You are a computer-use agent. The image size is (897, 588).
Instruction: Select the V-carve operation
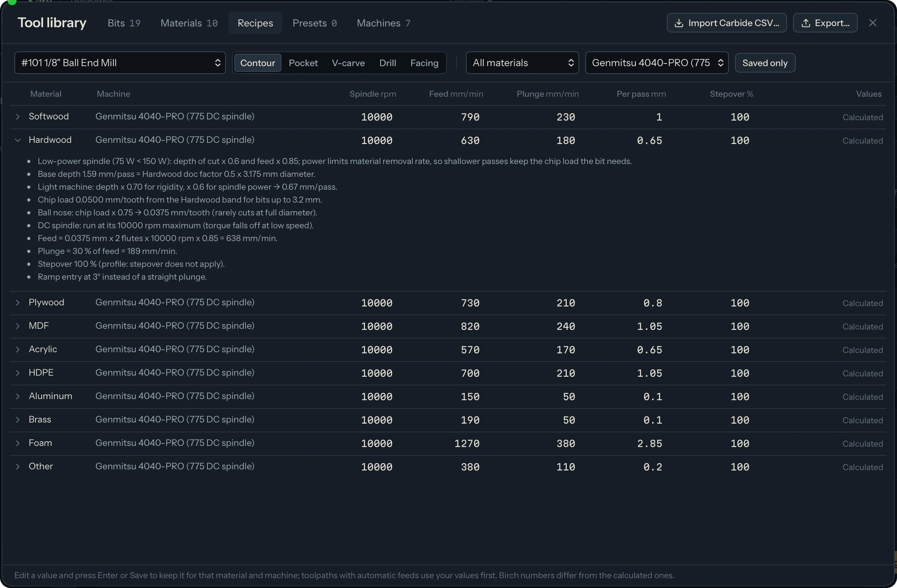[x=348, y=63]
